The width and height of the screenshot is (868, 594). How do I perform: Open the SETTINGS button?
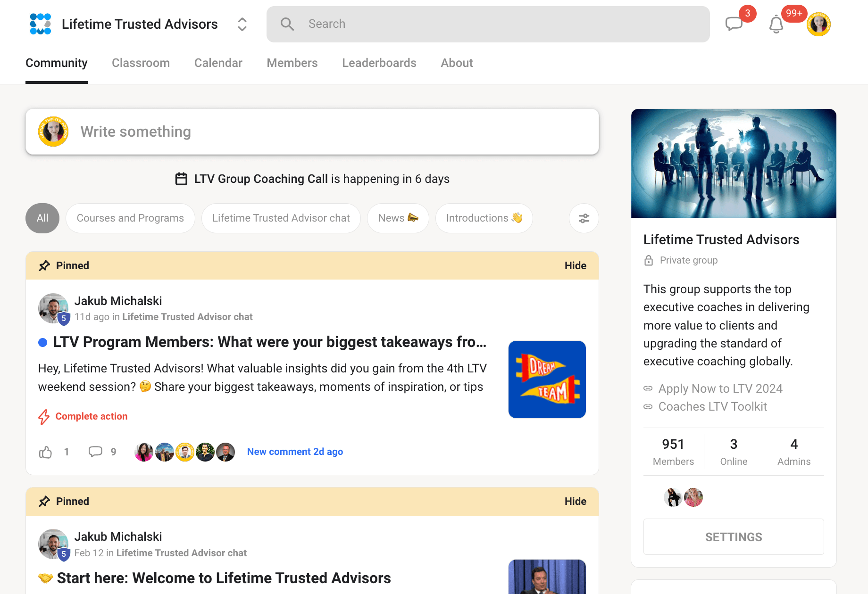click(734, 537)
